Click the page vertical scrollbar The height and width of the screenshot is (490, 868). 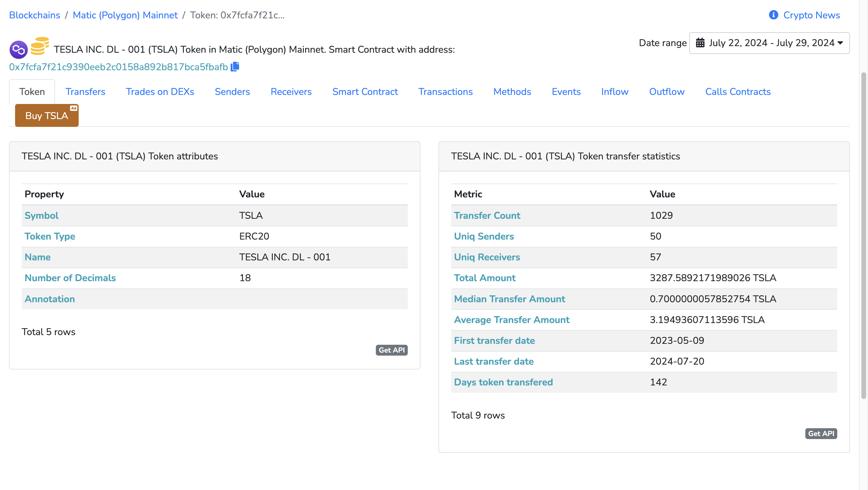[863, 236]
